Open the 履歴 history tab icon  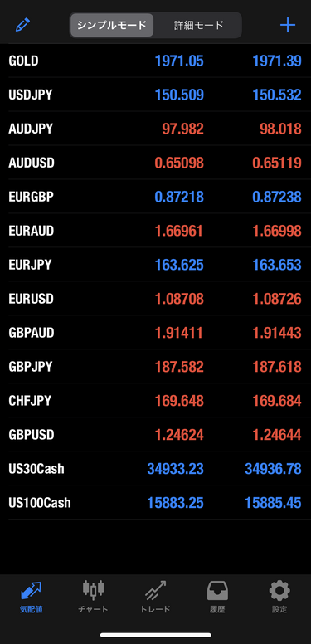pyautogui.click(x=217, y=591)
